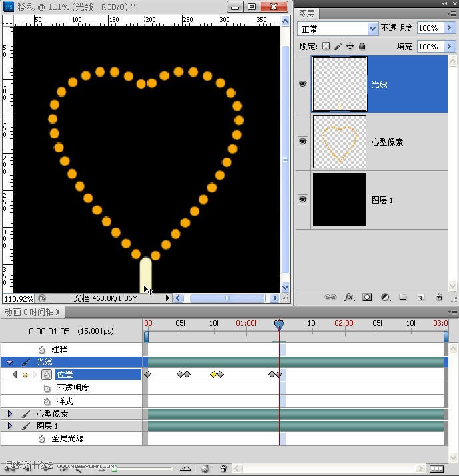Click canvas scroll up arrow
459x476 pixels.
(x=285, y=21)
